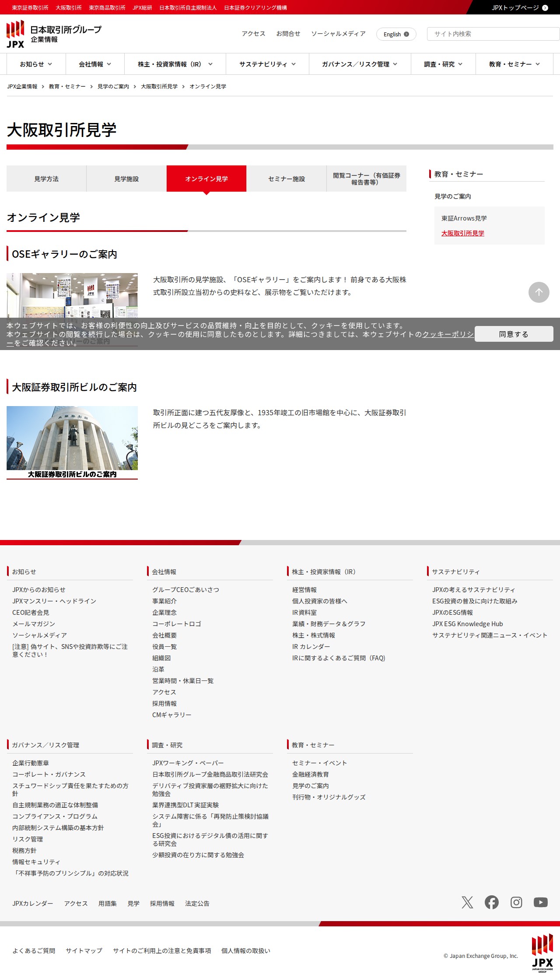Open the JPXからのお知らせ footer link
Screen dimensions: 560x978
pyautogui.click(x=39, y=590)
